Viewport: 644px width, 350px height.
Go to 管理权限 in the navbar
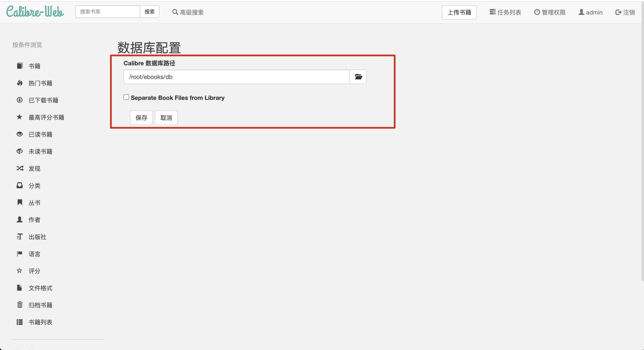(x=550, y=12)
